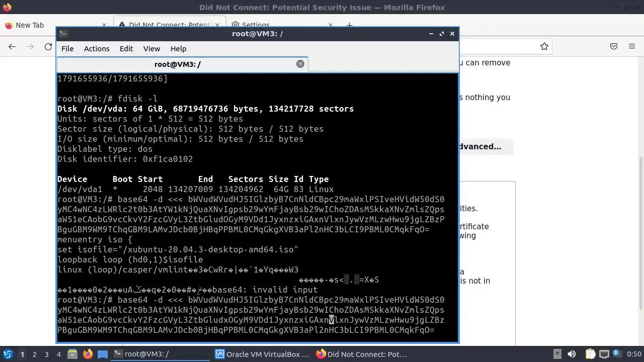Open a new Firefox tab with plus
This screenshot has width=644, height=362.
coord(349,25)
